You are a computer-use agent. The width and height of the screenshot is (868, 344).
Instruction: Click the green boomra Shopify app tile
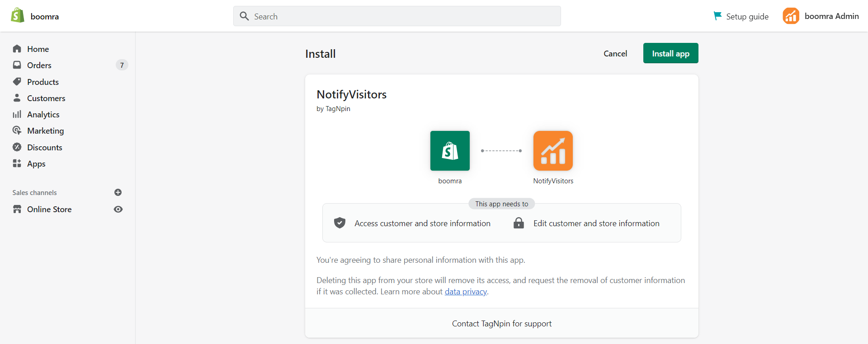pos(450,151)
